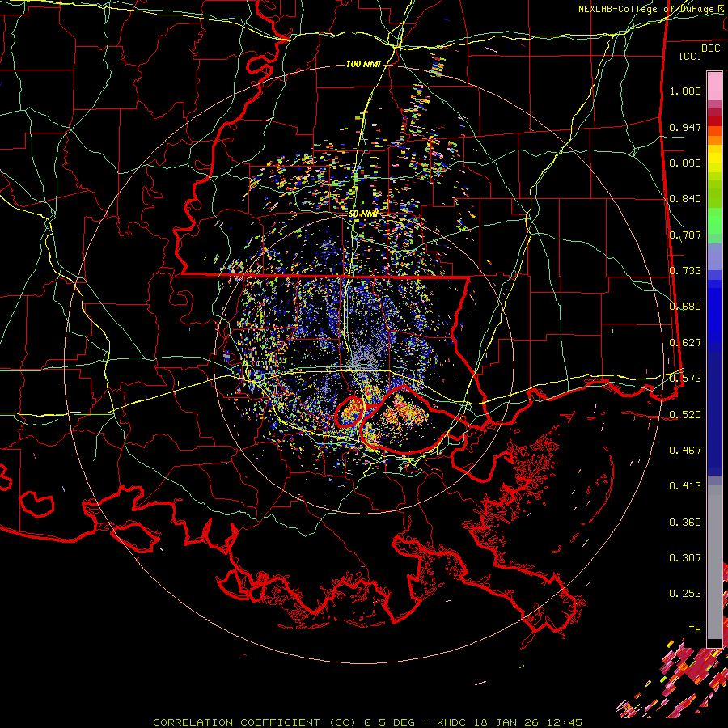The width and height of the screenshot is (728, 728).
Task: Click the [CC] label above the color scale
Action: (x=691, y=56)
